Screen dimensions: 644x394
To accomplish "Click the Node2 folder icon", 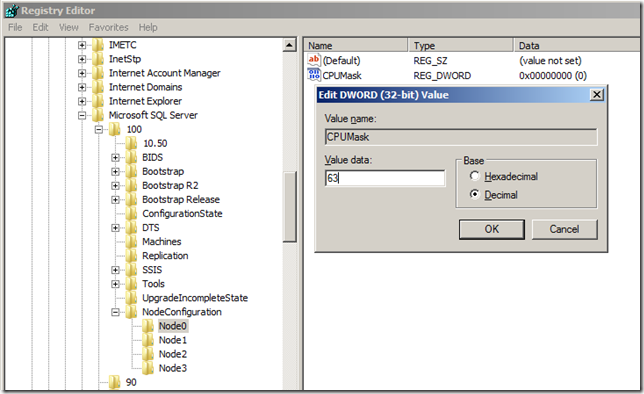I will point(148,354).
